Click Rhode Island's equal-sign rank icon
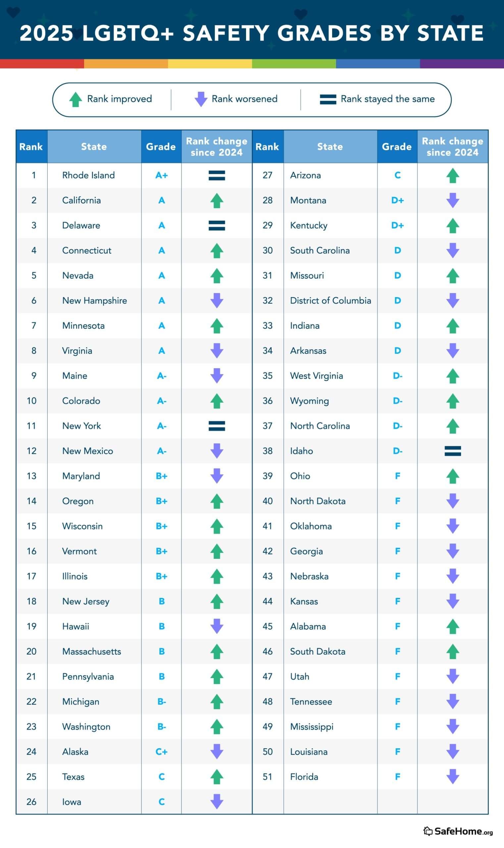This screenshot has width=504, height=848. [x=217, y=175]
